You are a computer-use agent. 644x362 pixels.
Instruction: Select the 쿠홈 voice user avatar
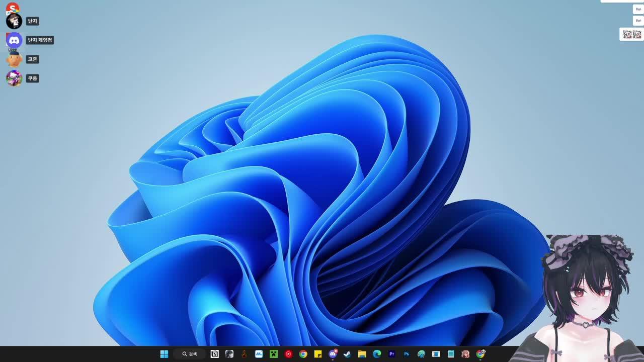(x=14, y=78)
